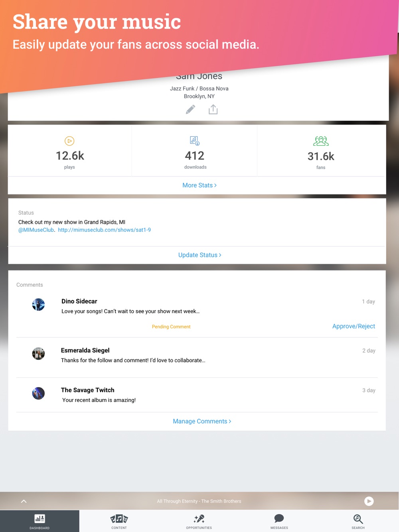The width and height of the screenshot is (399, 532).
Task: Open Manage Comments
Action: click(x=202, y=422)
